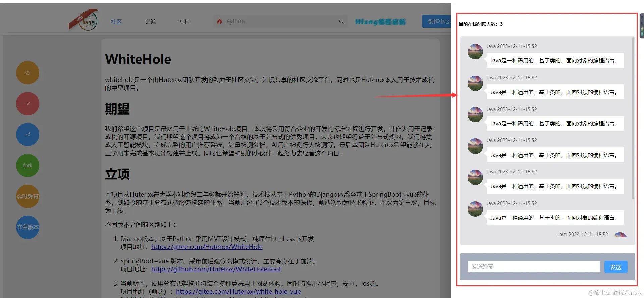Image resolution: width=644 pixels, height=298 pixels.
Task: Click the green fork button
Action: [x=28, y=165]
